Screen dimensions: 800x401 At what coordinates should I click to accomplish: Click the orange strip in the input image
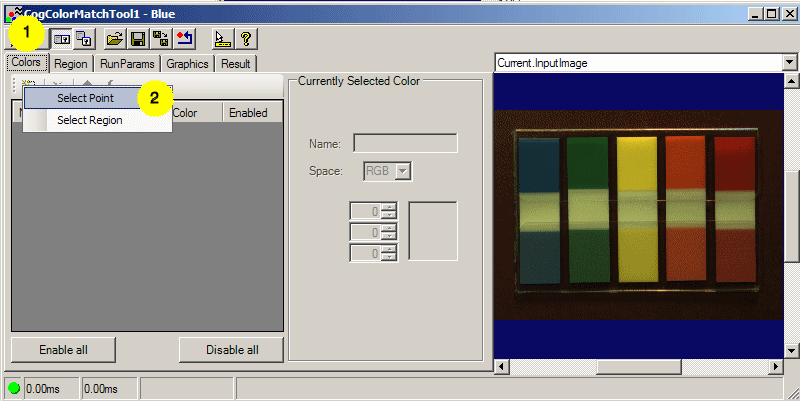[686, 209]
